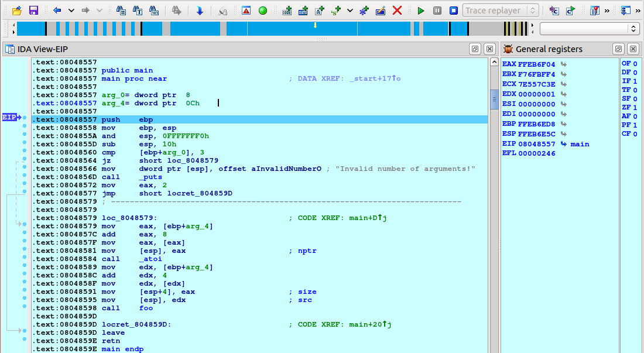Screen dimensions: 644x353
Task: Save the database with the floppy icon
Action: click(33, 11)
